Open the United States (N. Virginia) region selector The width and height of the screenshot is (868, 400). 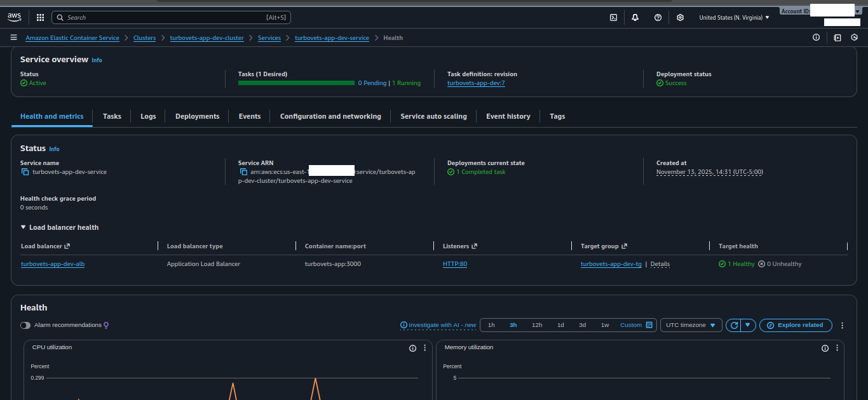point(733,17)
